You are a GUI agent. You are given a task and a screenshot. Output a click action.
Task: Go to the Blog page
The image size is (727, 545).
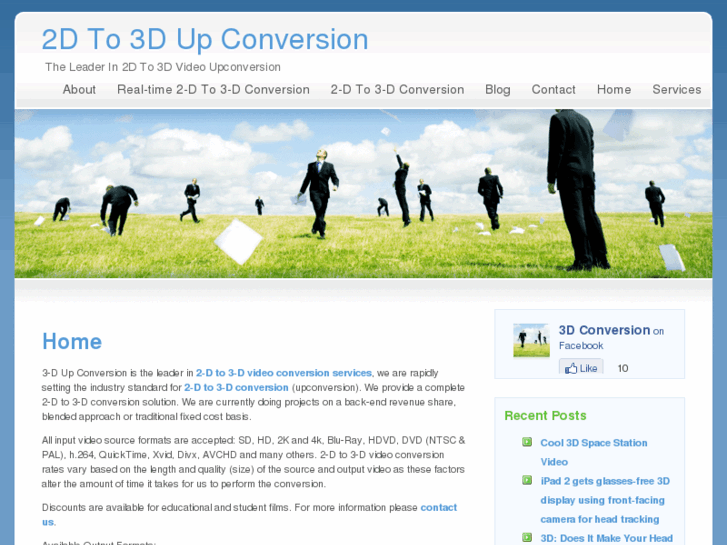[x=497, y=90]
